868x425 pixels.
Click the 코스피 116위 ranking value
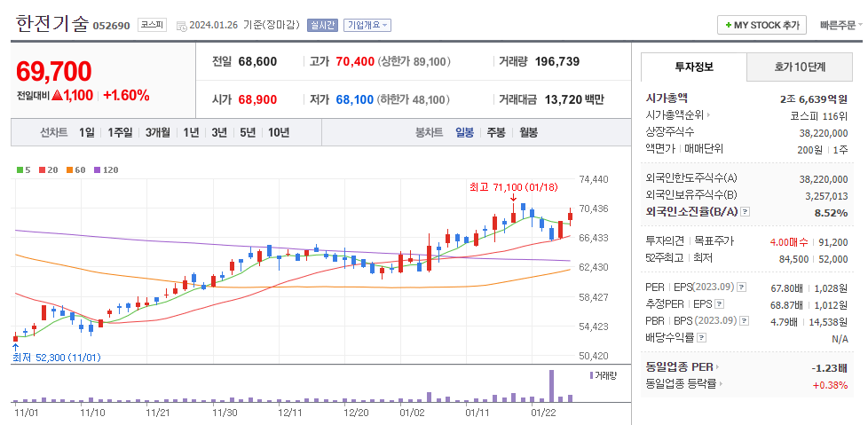[819, 115]
